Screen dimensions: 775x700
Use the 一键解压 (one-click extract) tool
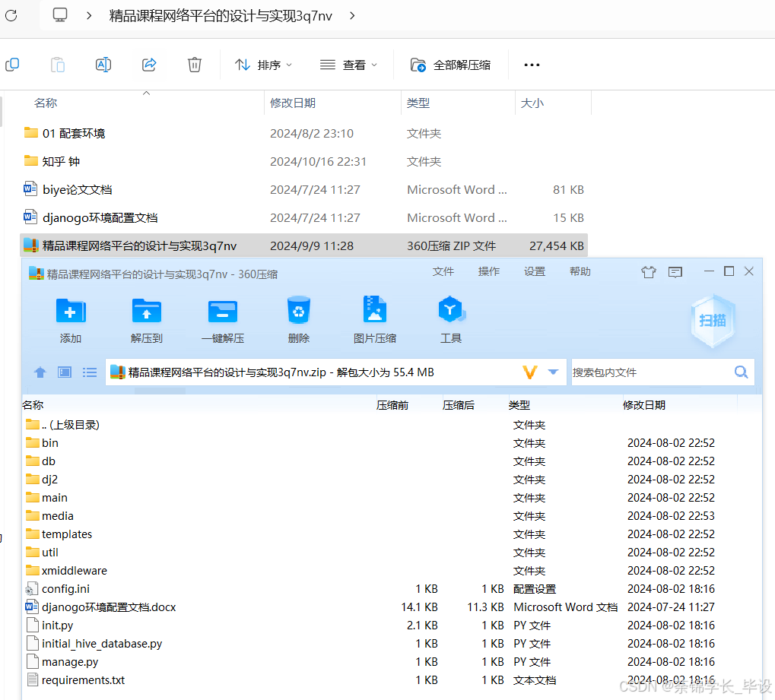(x=222, y=319)
